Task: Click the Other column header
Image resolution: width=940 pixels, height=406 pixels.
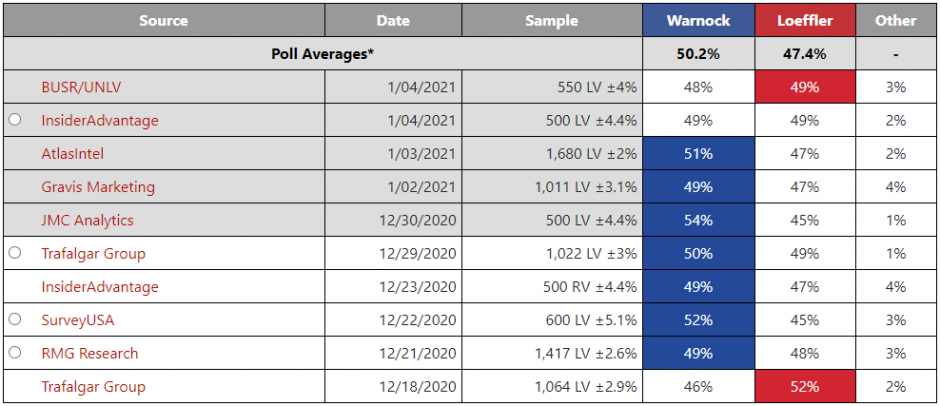Action: (x=895, y=20)
